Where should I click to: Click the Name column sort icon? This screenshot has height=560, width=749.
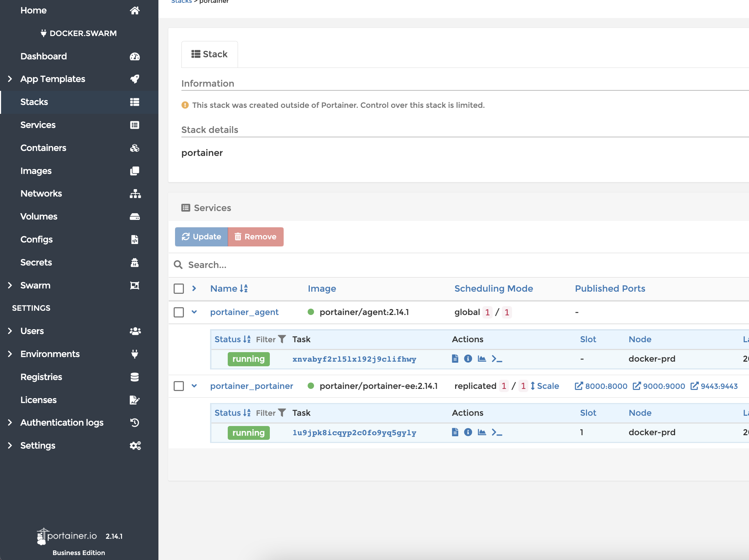pos(244,288)
